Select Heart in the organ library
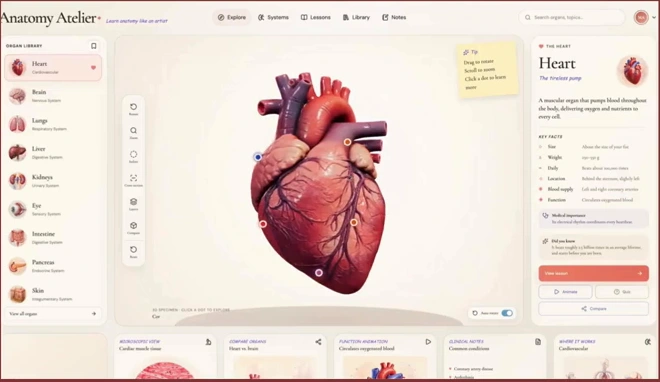660x382 pixels. (53, 67)
